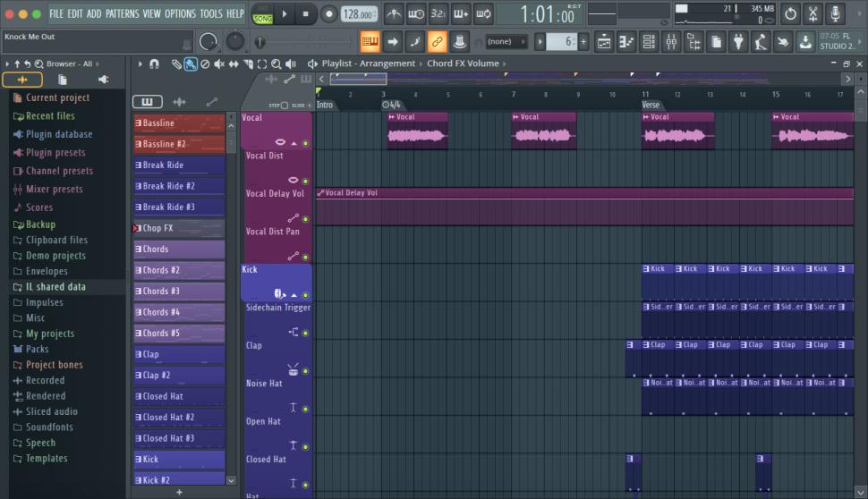Open the Mixer from the toolbar

coord(670,41)
